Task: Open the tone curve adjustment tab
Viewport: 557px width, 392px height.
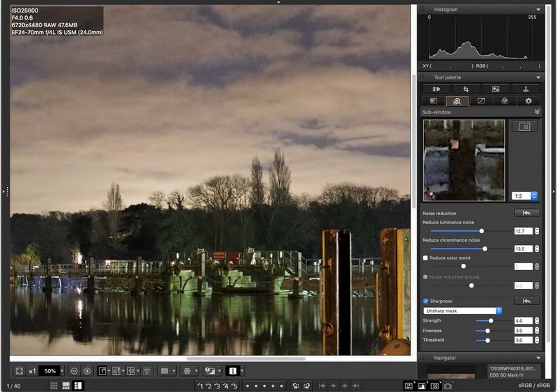Action: 480,101
